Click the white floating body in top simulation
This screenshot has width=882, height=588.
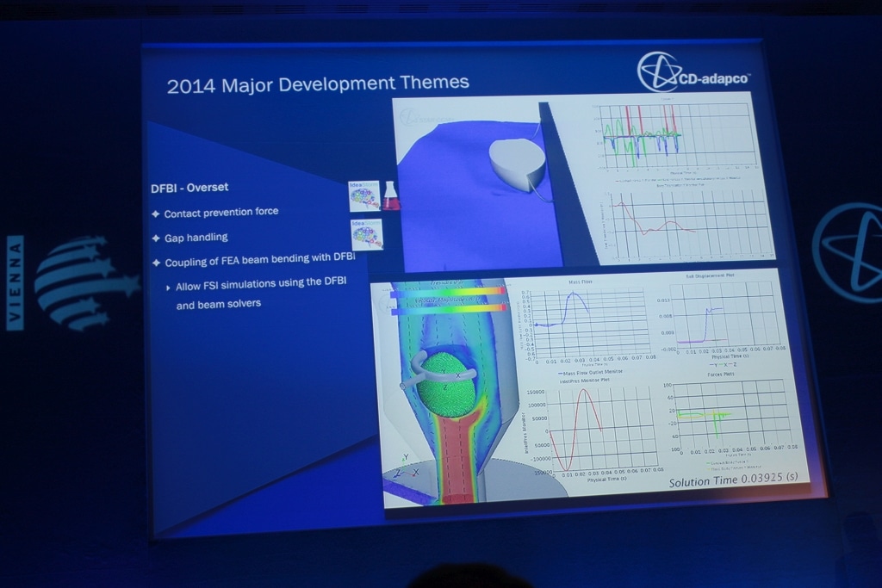click(517, 163)
